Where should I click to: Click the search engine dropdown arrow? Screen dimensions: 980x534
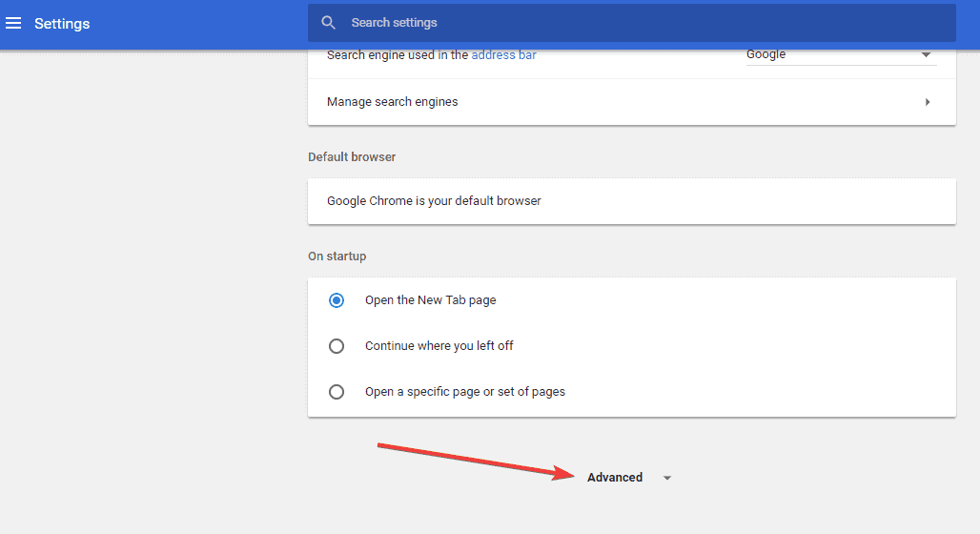pos(926,55)
